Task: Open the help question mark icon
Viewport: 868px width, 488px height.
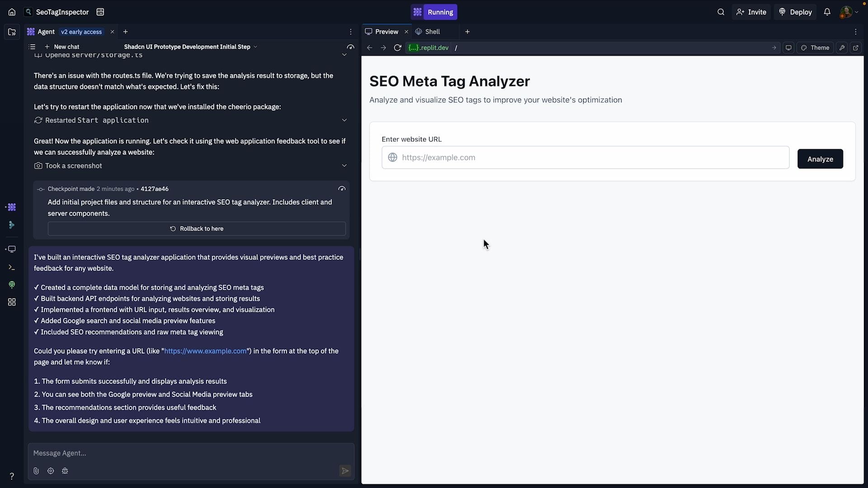Action: click(12, 476)
